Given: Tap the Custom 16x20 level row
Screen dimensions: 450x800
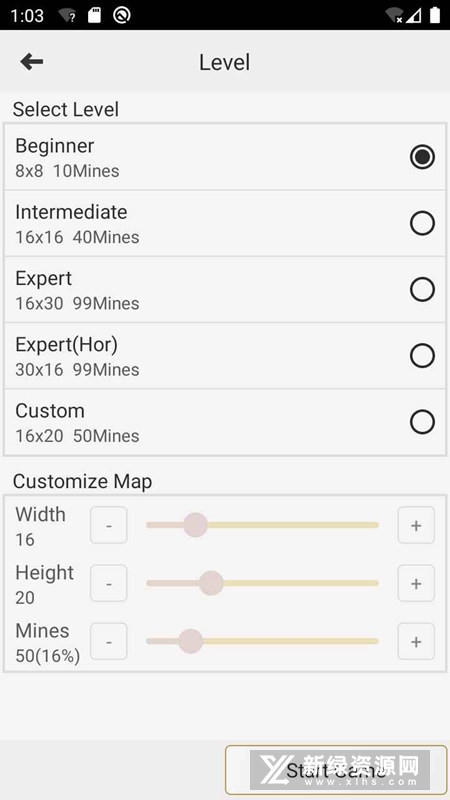Looking at the screenshot, I should [225, 422].
